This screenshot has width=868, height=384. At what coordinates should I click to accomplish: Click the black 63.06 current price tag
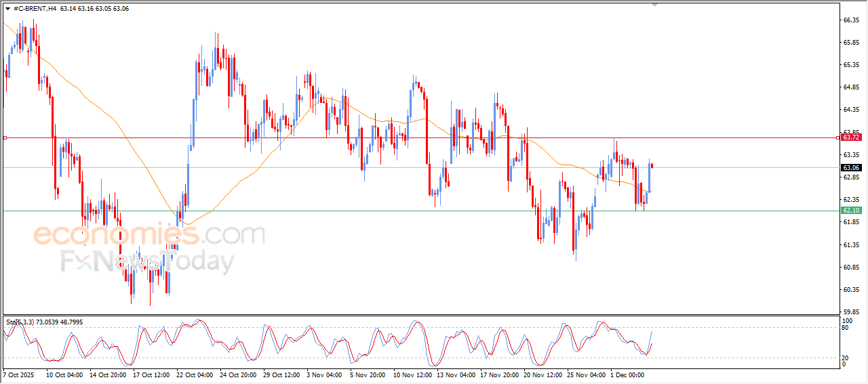851,167
